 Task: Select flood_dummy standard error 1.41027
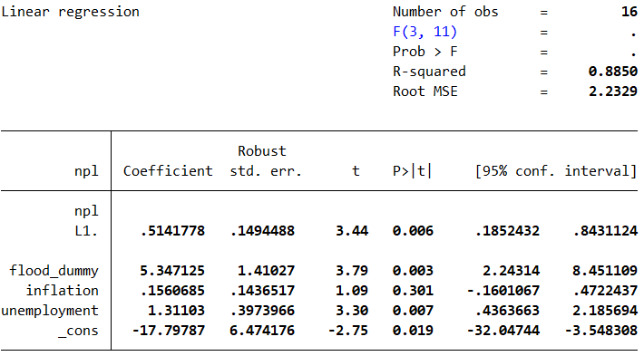tap(266, 271)
